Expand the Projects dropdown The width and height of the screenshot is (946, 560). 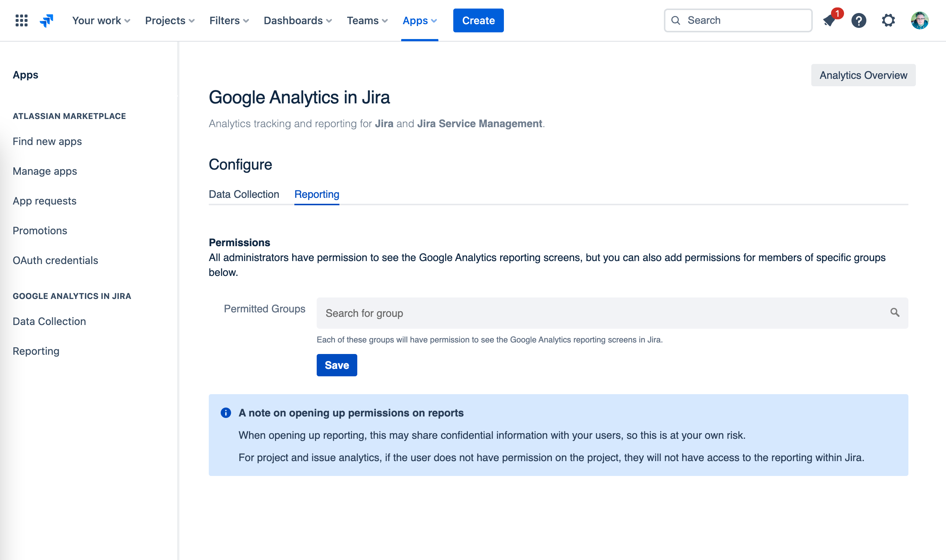(x=170, y=20)
